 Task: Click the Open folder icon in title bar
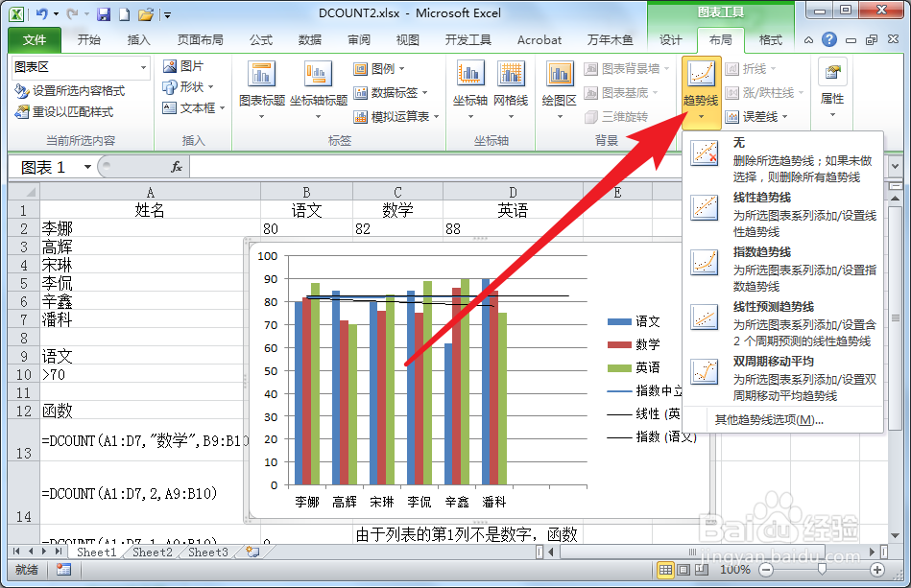pyautogui.click(x=146, y=14)
